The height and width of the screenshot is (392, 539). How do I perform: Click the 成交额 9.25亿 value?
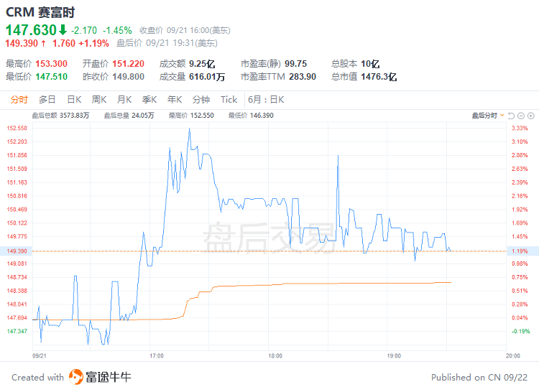(x=202, y=63)
